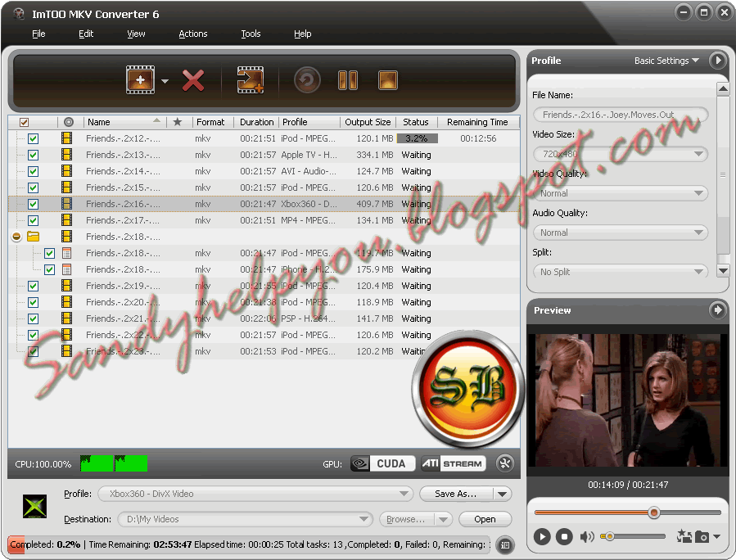Open the Tools menu
736x560 pixels.
point(251,34)
